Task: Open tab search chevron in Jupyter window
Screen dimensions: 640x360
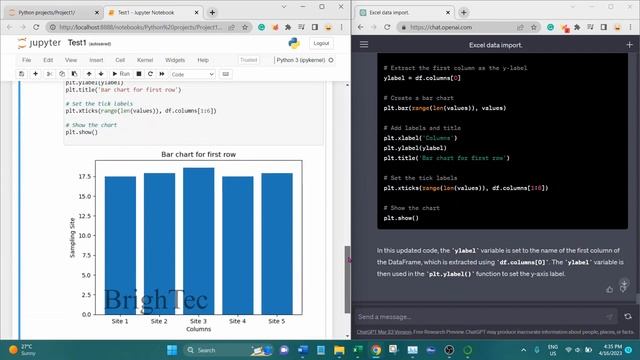Action: (284, 7)
